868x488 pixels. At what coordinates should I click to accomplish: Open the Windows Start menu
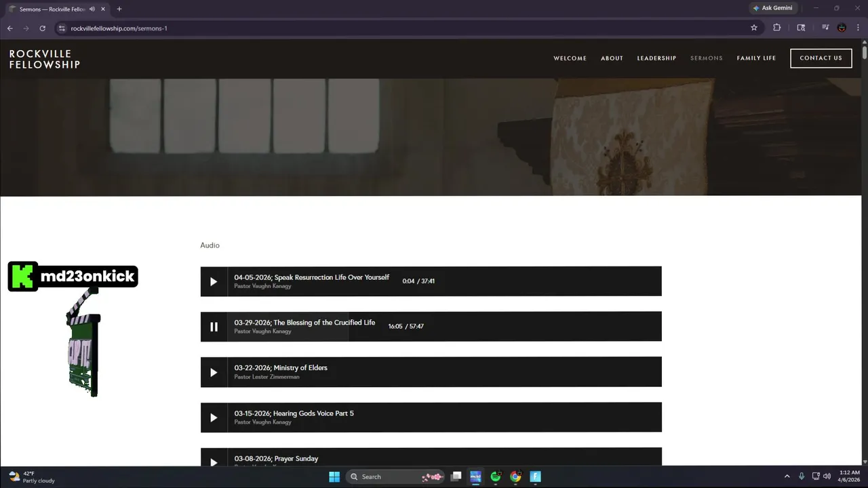[x=334, y=476]
